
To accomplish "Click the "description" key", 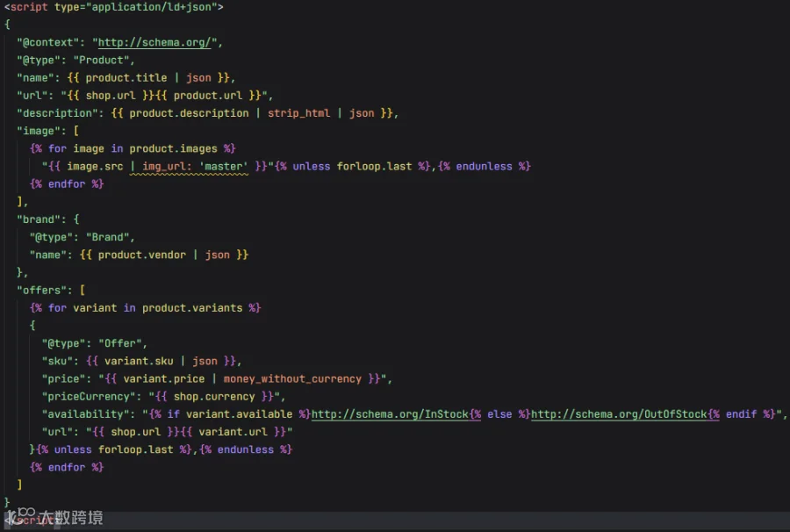I will [57, 113].
